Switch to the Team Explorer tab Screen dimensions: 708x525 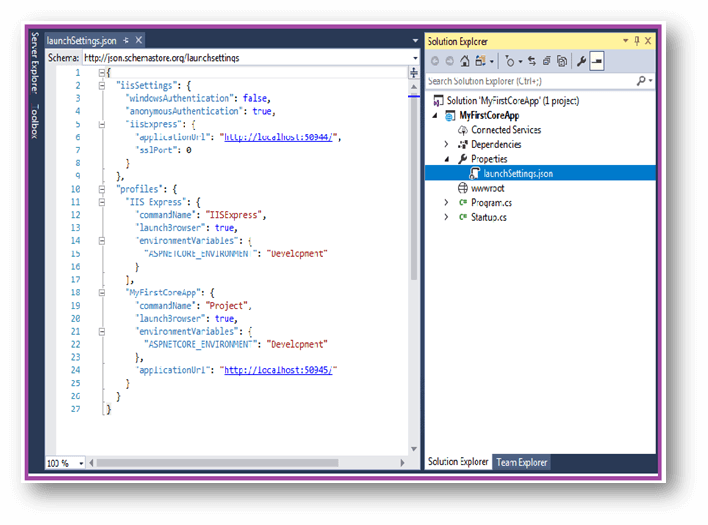pyautogui.click(x=522, y=462)
